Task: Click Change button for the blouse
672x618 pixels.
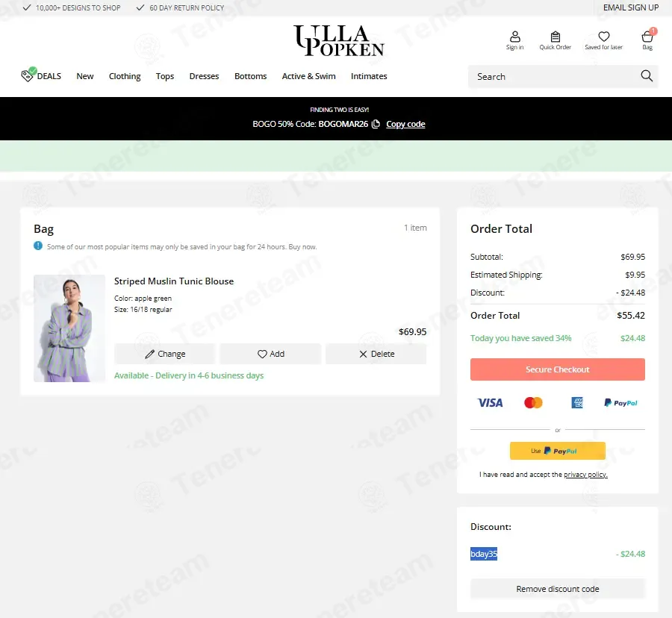Action: point(164,354)
